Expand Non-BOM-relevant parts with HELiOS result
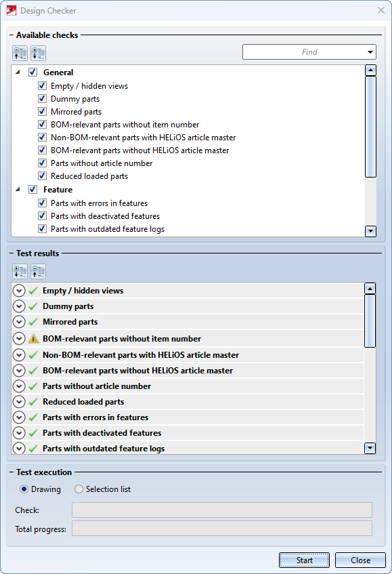Image resolution: width=392 pixels, height=574 pixels. 19,354
